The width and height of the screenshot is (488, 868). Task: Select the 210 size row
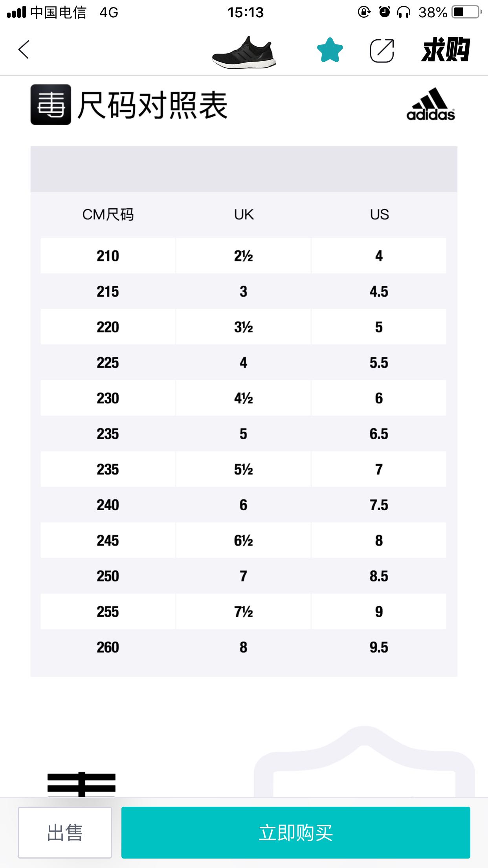coord(108,256)
